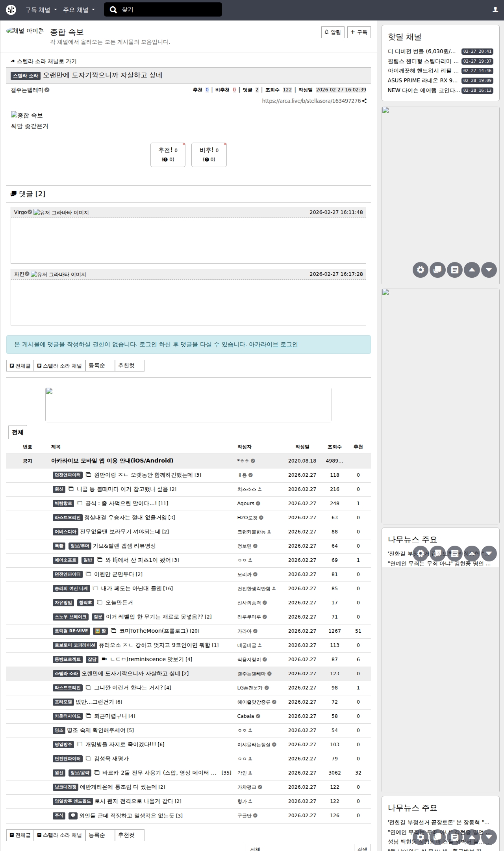This screenshot has width=504, height=851.
Task: Click the list floating button in the first sidebar ad box
Action: 455,270
